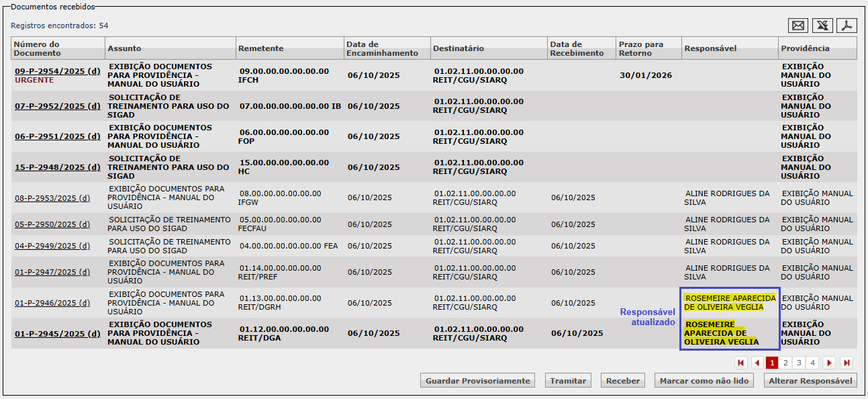868x399 pixels.
Task: Jump to last page of results
Action: tap(847, 363)
